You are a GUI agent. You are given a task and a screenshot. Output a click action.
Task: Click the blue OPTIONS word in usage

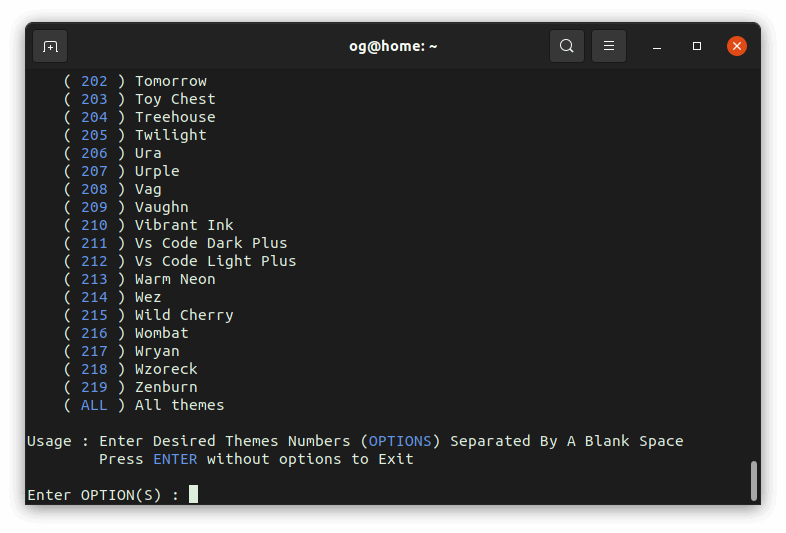click(400, 441)
